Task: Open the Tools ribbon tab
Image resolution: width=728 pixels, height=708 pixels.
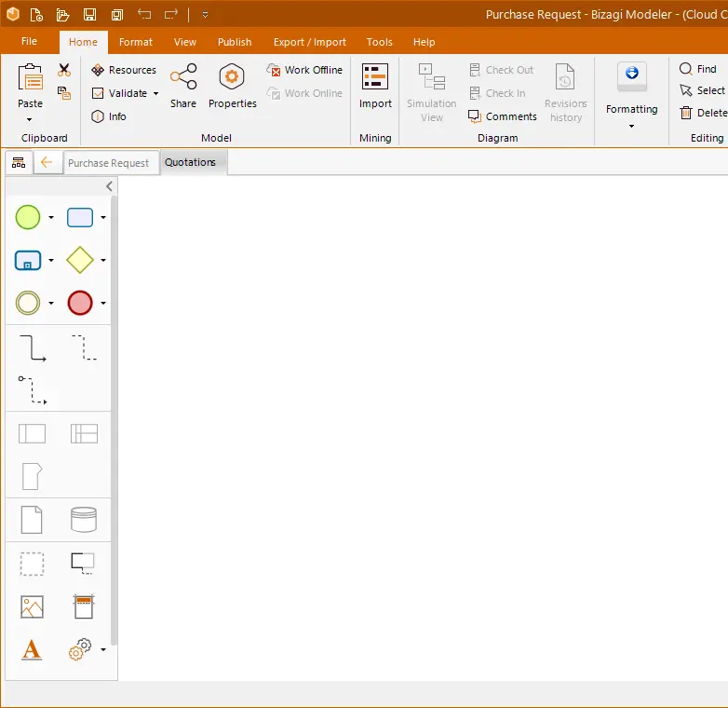Action: [x=379, y=42]
